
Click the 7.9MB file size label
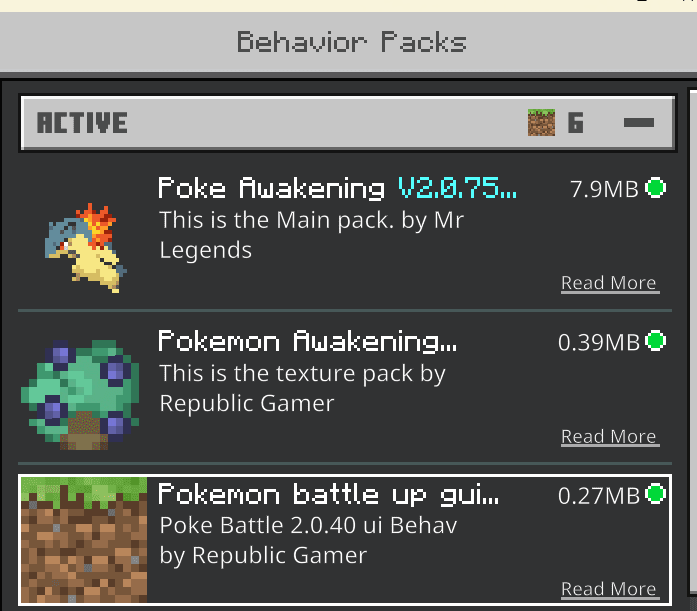[604, 189]
